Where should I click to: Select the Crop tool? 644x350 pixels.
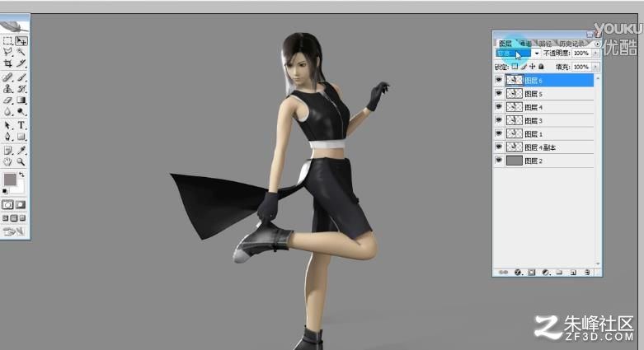point(7,63)
